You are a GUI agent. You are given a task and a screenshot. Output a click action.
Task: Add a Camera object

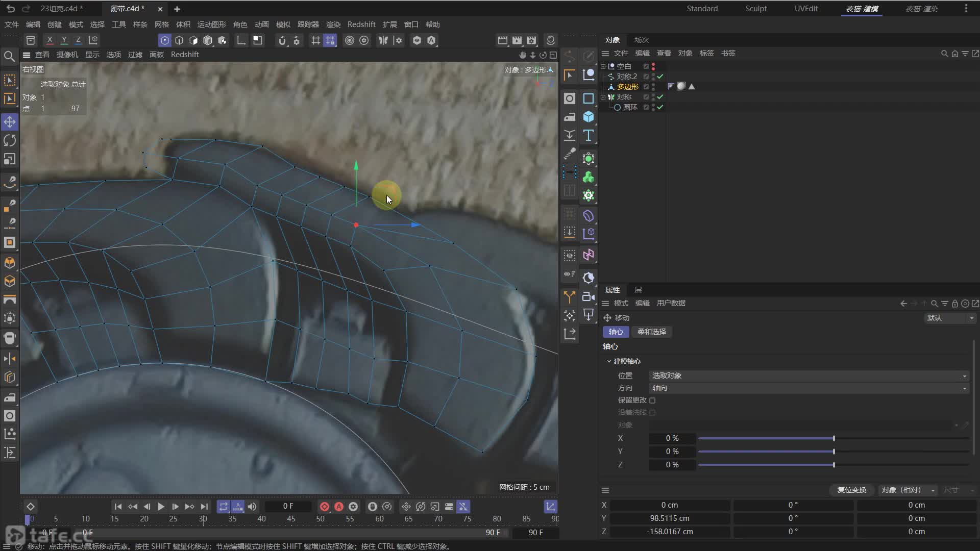[x=589, y=296]
